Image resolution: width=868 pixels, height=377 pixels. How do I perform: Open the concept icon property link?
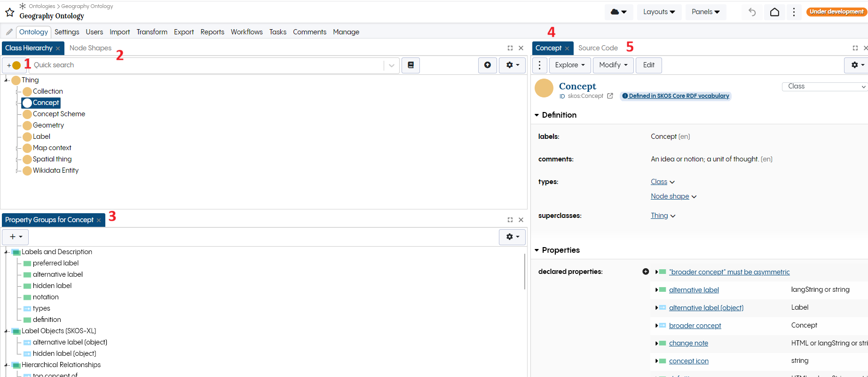[688, 361]
